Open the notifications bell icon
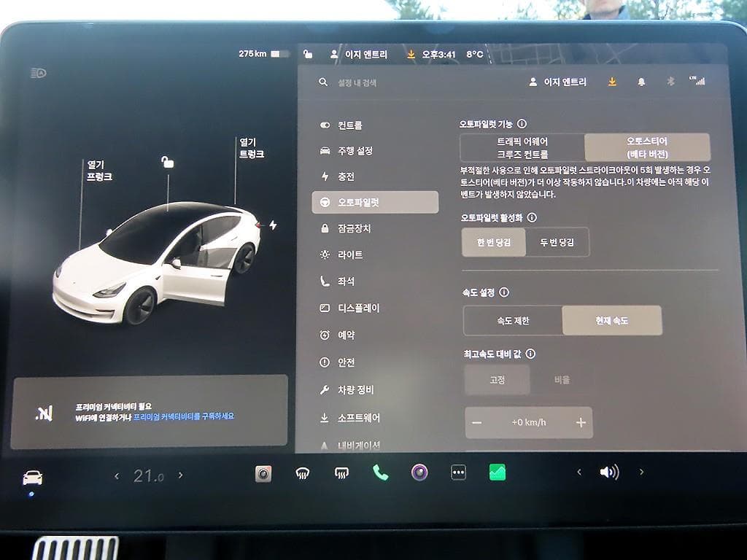747x560 pixels. point(641,82)
